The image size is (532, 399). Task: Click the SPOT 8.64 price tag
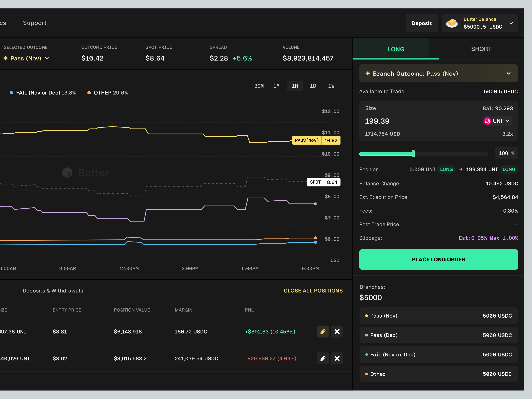pyautogui.click(x=324, y=182)
